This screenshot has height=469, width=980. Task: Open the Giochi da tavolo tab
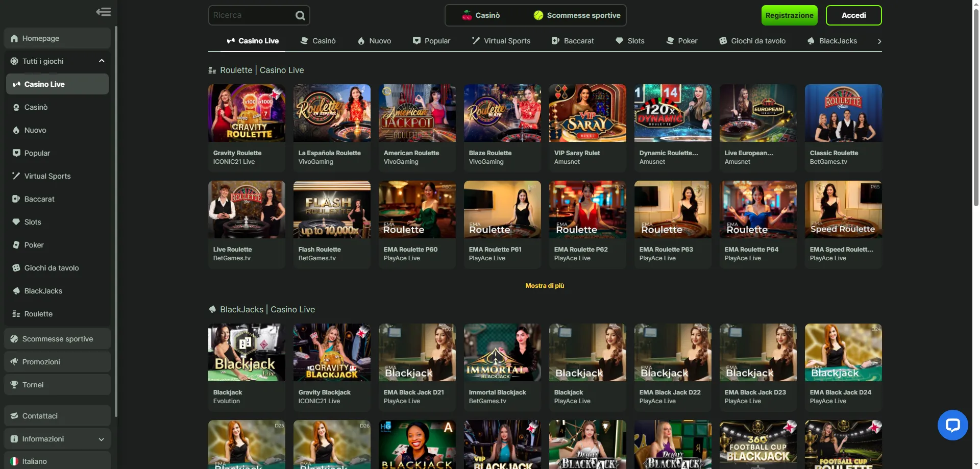(752, 41)
